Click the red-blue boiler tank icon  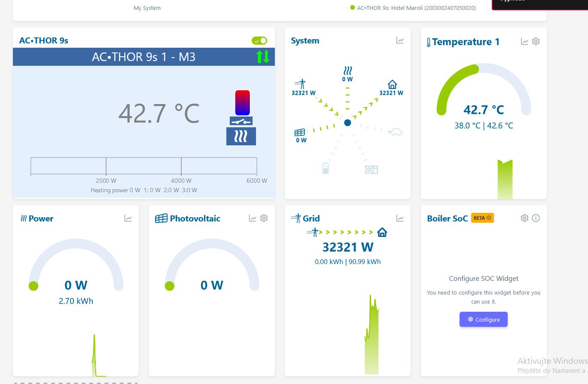[242, 103]
